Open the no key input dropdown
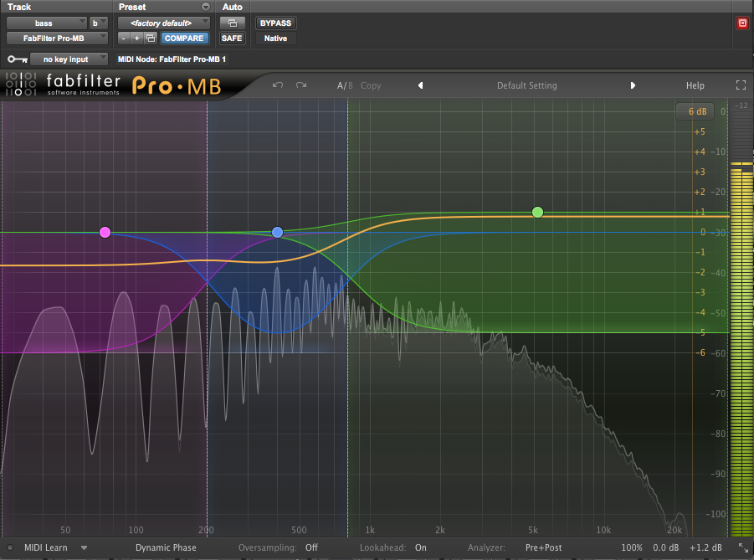 [x=69, y=59]
